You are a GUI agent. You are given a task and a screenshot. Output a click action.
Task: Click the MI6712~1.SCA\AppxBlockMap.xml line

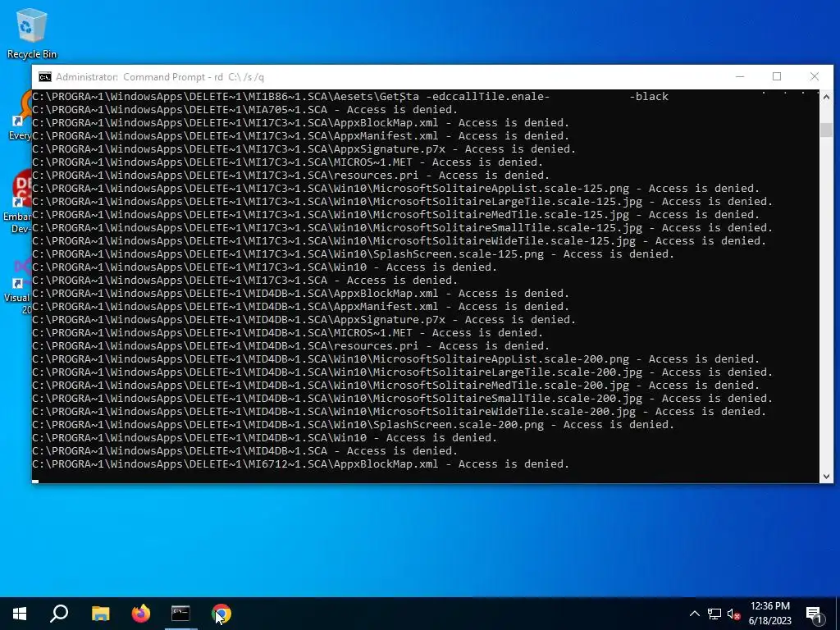(x=300, y=464)
